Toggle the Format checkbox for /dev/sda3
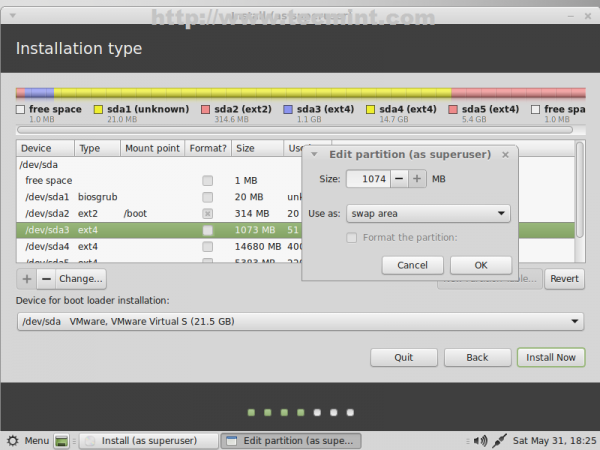This screenshot has width=600, height=450. click(207, 230)
